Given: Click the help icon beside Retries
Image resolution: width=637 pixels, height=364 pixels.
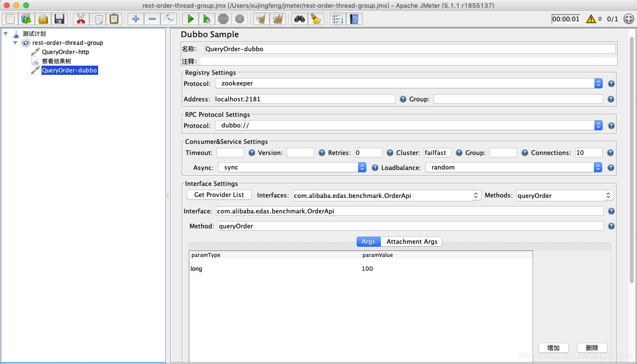Looking at the screenshot, I should [390, 153].
